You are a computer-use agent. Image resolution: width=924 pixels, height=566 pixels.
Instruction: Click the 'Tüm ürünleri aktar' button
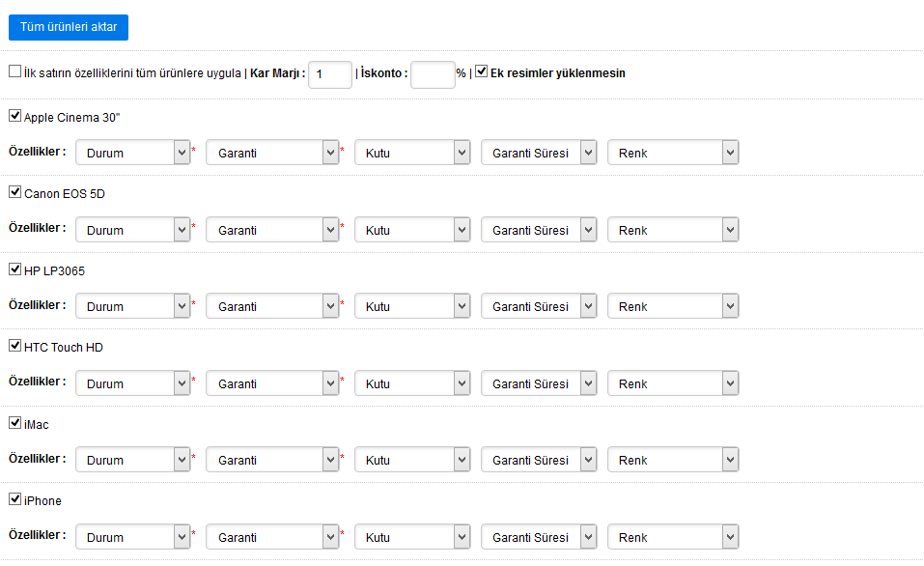click(68, 27)
